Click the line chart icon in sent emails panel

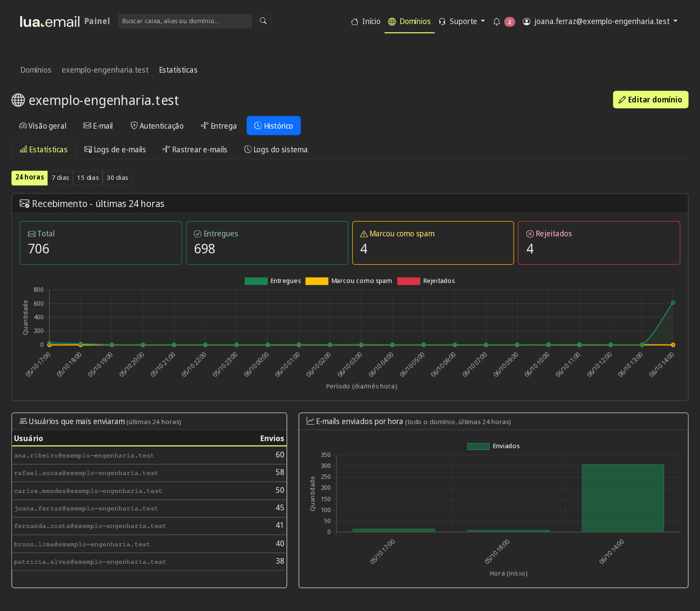click(x=310, y=421)
